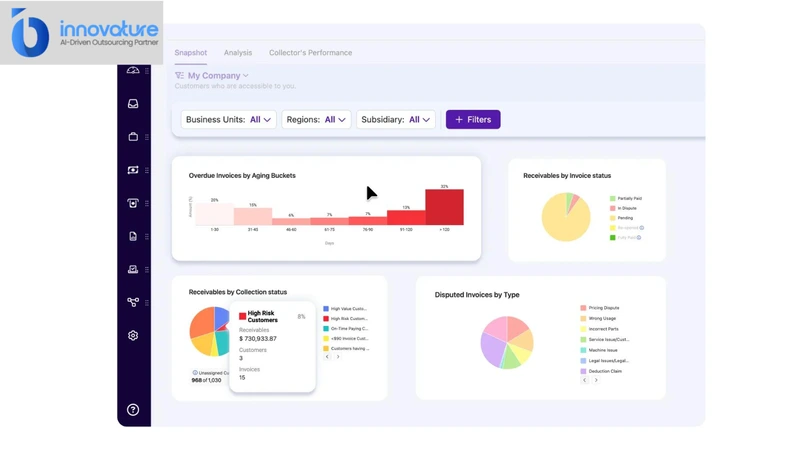
Task: Click Incorrect Parts legend label
Action: pos(604,329)
